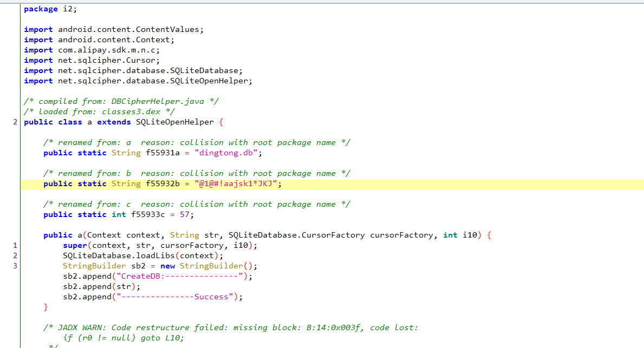
Task: Click the net.sqlcipher.database.SQLiteOpenHelper import line
Action: pyautogui.click(x=138, y=81)
